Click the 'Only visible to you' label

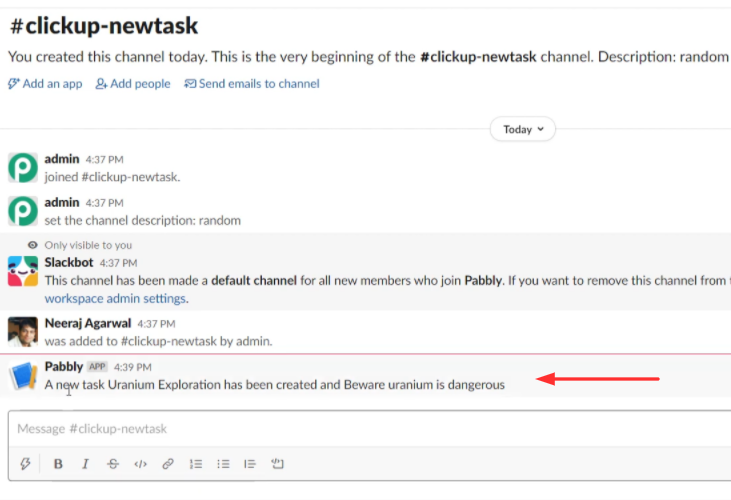88,245
